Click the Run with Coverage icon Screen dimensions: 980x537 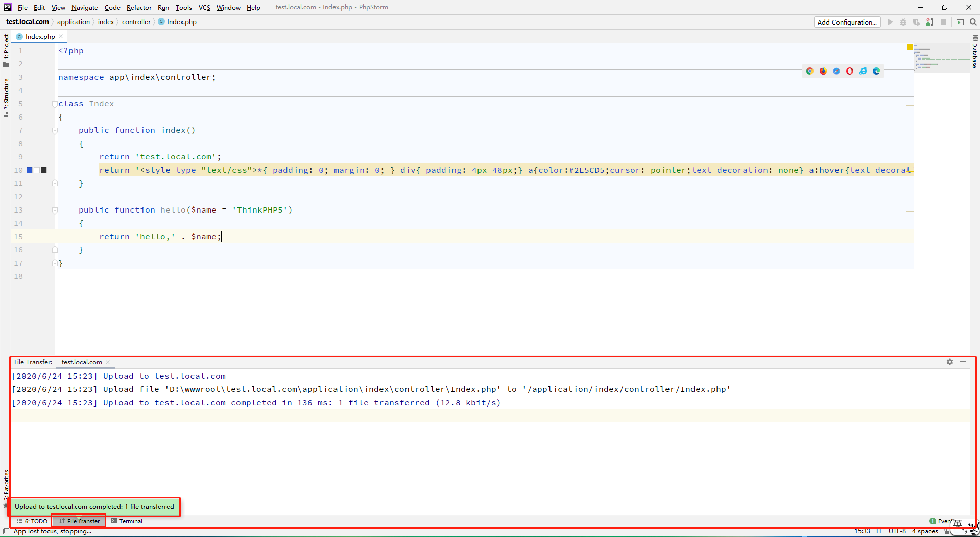[917, 22]
